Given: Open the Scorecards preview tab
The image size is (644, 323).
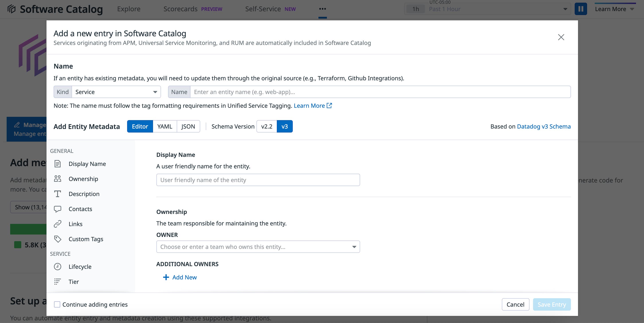Looking at the screenshot, I should coord(180,9).
